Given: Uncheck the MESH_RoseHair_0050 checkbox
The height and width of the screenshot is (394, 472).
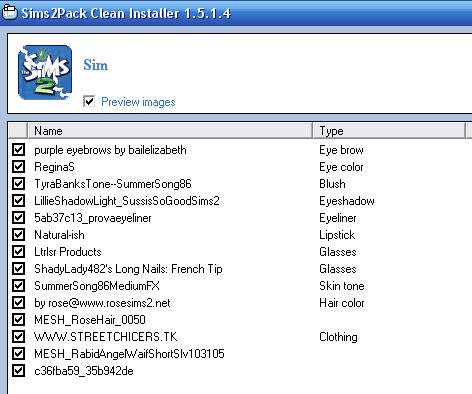Looking at the screenshot, I should click(x=18, y=320).
